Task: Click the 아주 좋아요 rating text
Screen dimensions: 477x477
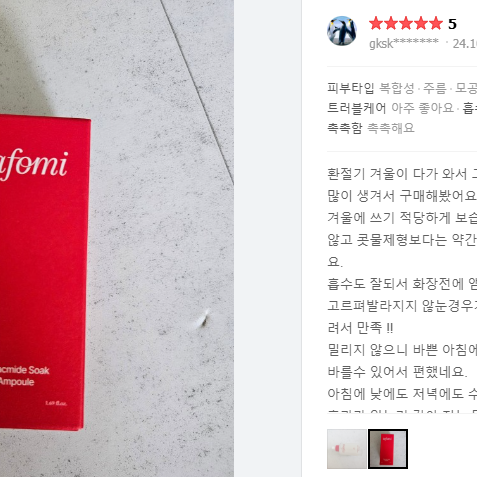Action: (422, 108)
